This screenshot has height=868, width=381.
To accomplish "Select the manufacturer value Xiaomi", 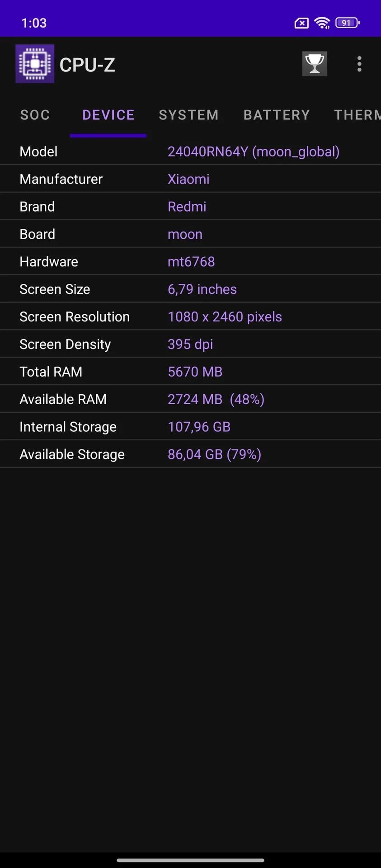I will coord(188,179).
